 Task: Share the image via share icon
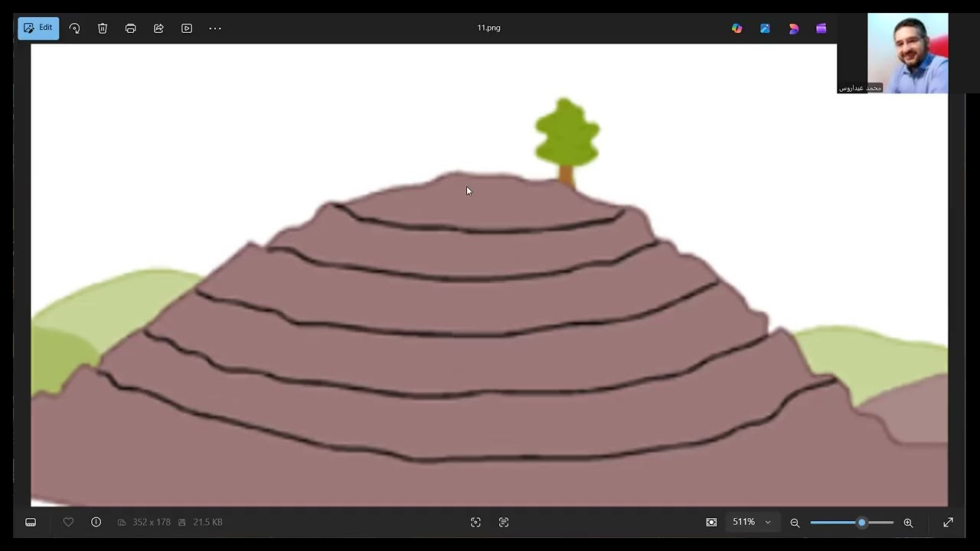pos(158,28)
